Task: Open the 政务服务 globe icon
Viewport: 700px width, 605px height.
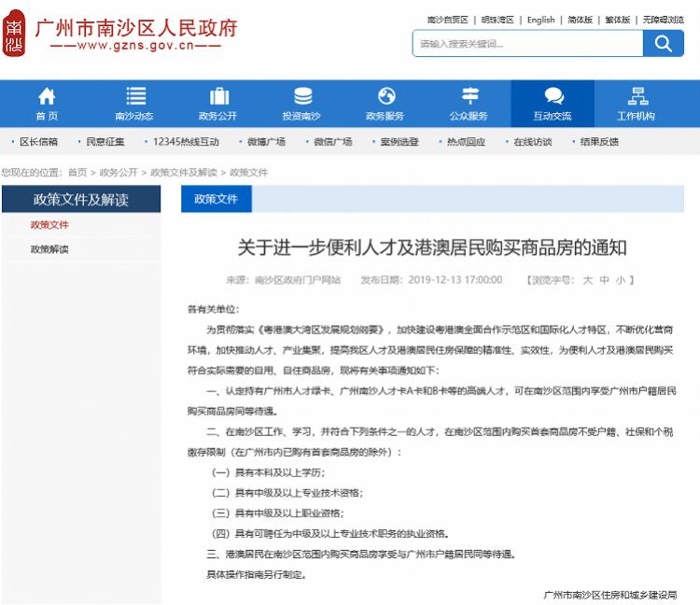Action: 385,96
